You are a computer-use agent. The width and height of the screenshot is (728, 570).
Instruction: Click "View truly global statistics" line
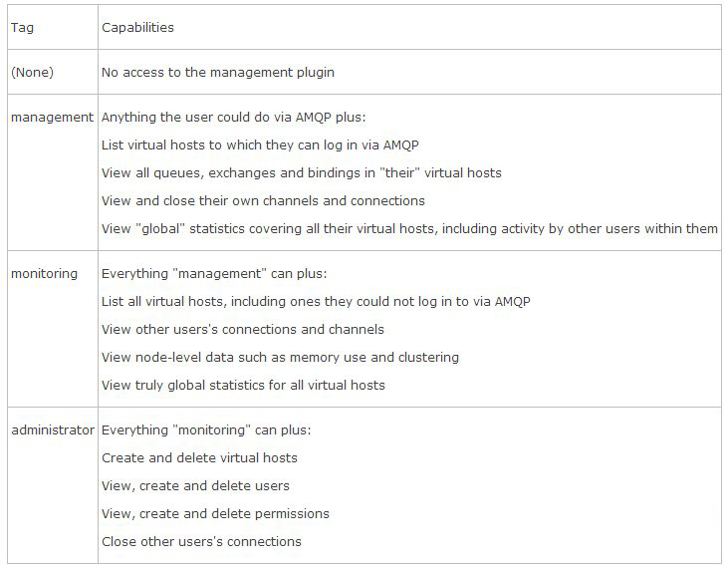click(x=243, y=386)
